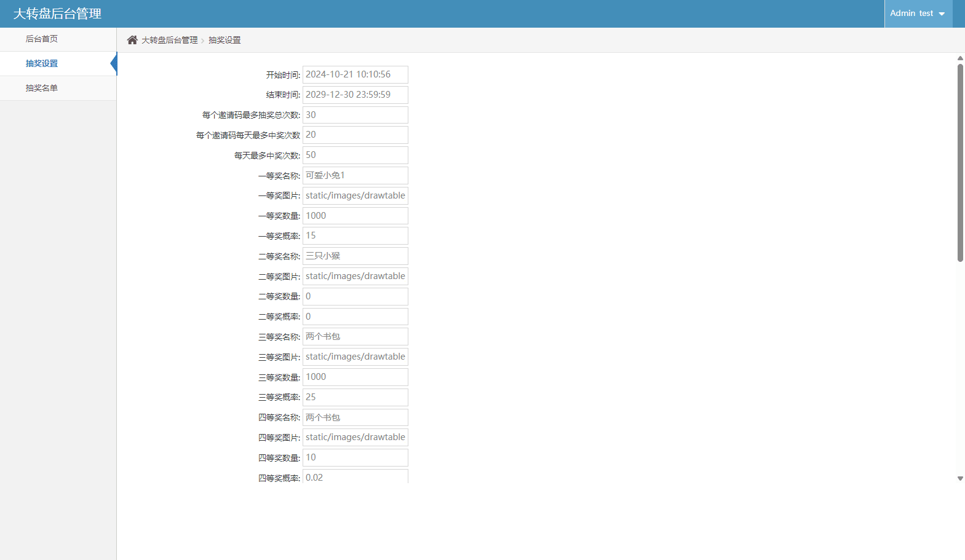Select 抽奖设置 sidebar item
Viewport: 965px width, 560px height.
coord(58,64)
